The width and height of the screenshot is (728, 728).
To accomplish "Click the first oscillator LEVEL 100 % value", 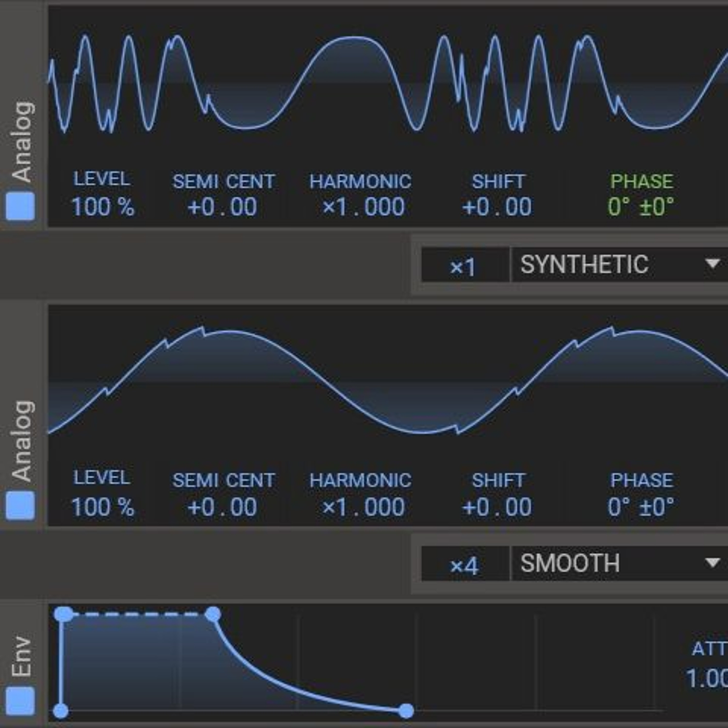I will pos(102,207).
